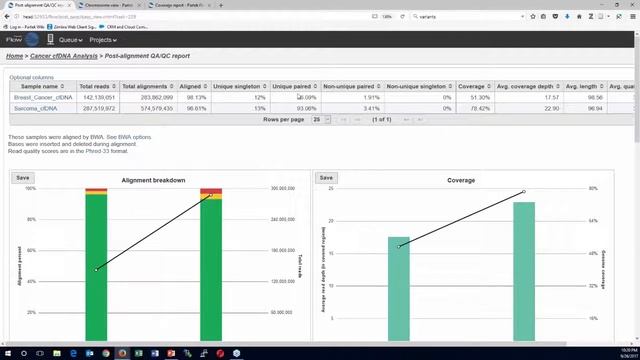Screen dimensions: 640x360
Task: Open the browser hamburger menu
Action: click(x=633, y=16)
